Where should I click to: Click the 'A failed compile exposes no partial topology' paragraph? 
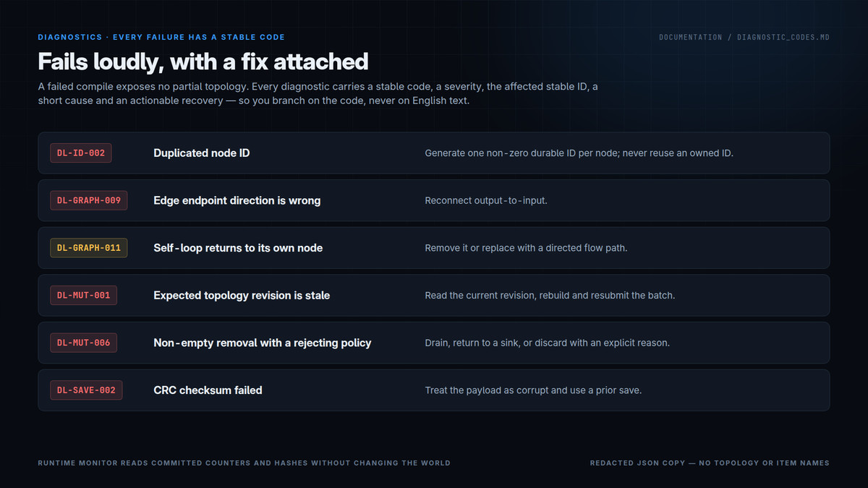318,94
